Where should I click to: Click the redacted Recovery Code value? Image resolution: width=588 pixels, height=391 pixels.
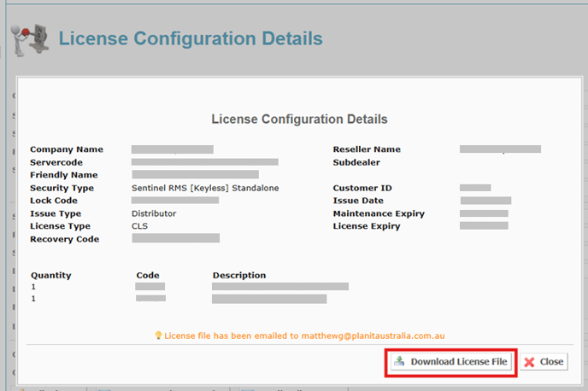[x=175, y=239]
